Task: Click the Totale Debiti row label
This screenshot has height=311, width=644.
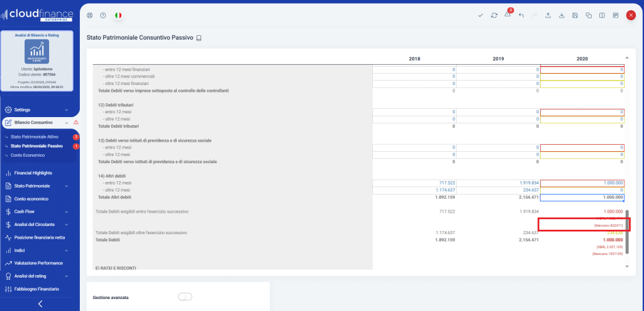Action: pos(108,239)
